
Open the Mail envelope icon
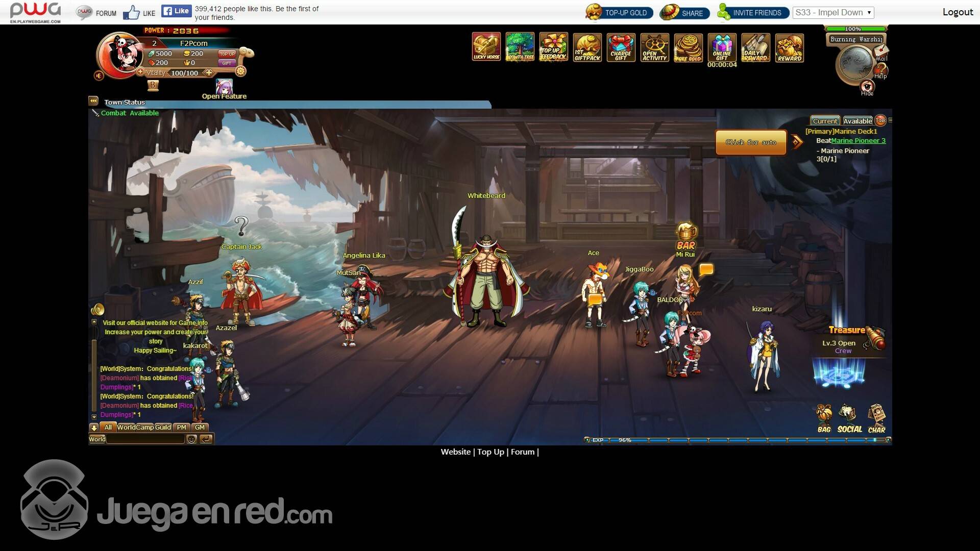pos(881,51)
